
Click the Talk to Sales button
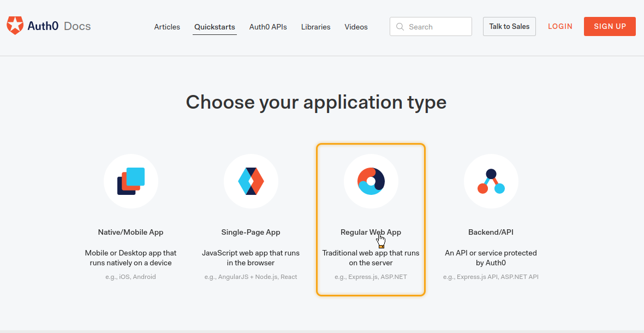[x=509, y=27]
